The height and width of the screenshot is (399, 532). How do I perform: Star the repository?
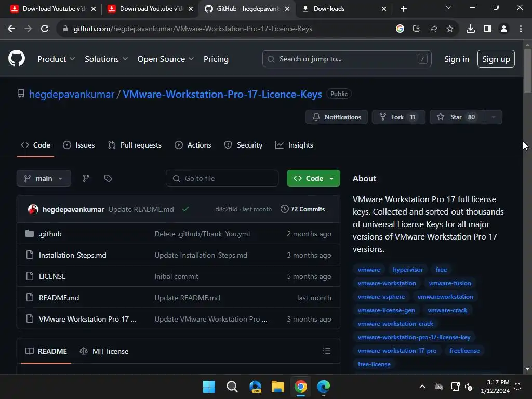click(x=457, y=117)
